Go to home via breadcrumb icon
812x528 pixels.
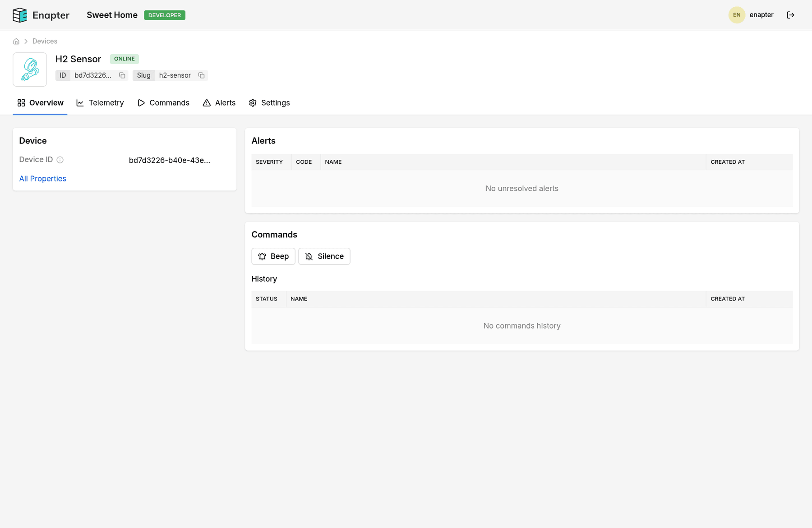point(16,42)
